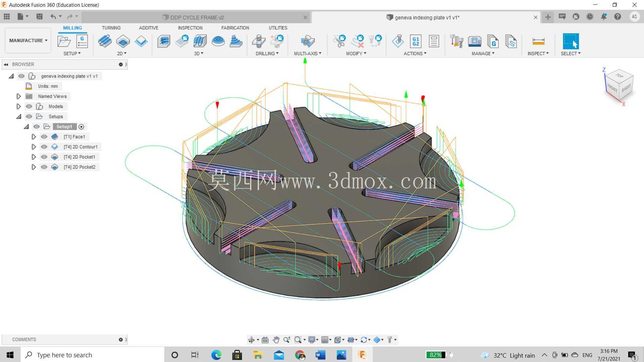Viewport: 644px width, 362px height.
Task: Select the 3D Scallop toolpath icon
Action: tap(236, 41)
